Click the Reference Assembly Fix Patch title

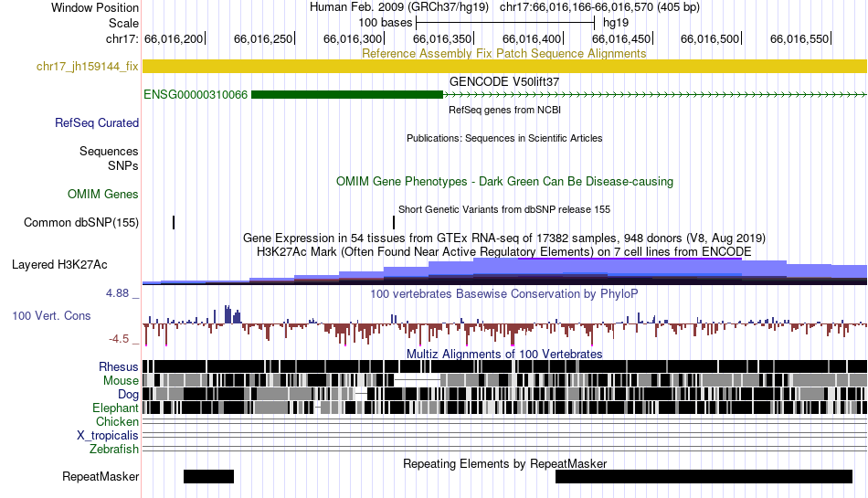504,53
